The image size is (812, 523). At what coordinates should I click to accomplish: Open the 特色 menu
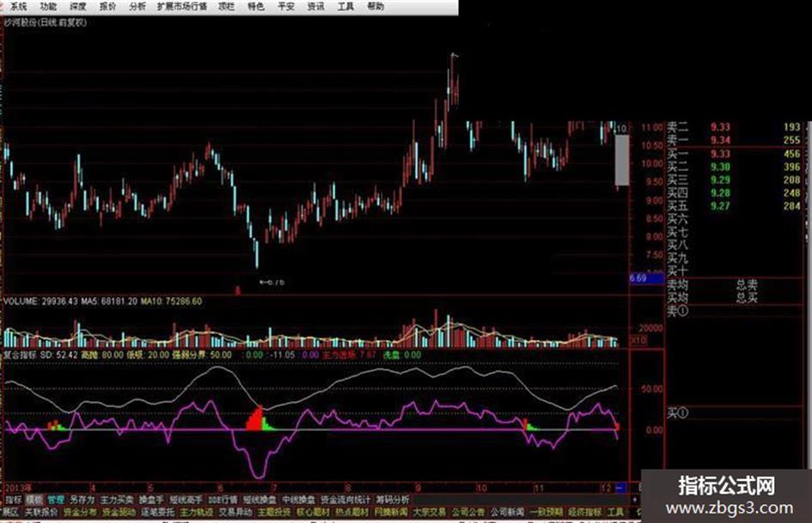(x=256, y=7)
